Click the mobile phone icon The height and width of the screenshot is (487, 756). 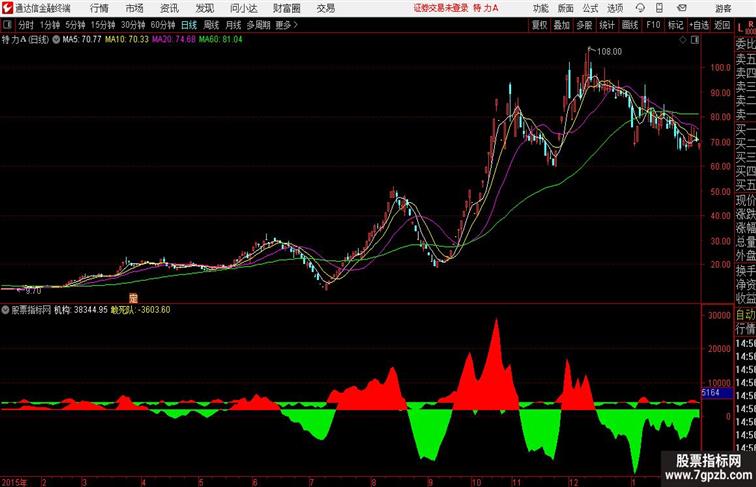pyautogui.click(x=659, y=8)
